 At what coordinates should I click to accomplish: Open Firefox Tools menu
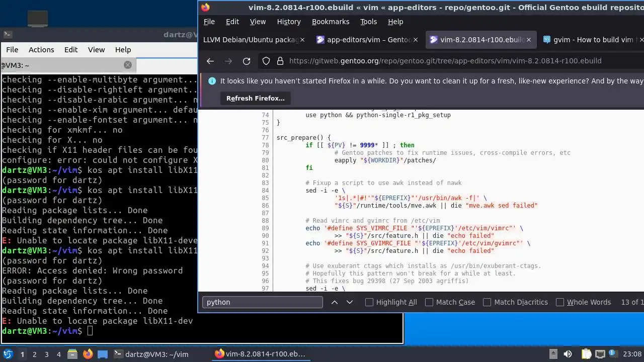point(368,22)
